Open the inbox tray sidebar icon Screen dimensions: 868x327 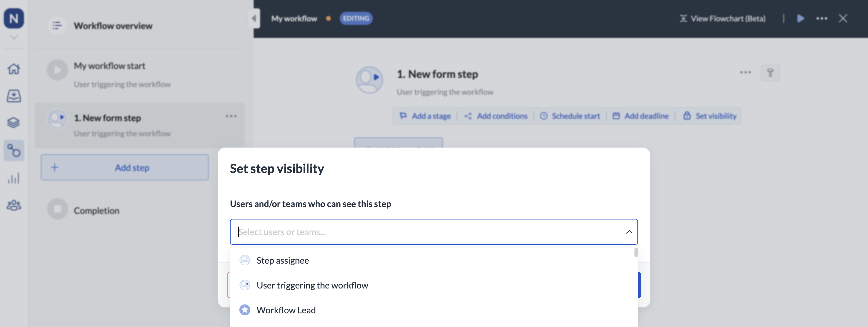coord(14,96)
